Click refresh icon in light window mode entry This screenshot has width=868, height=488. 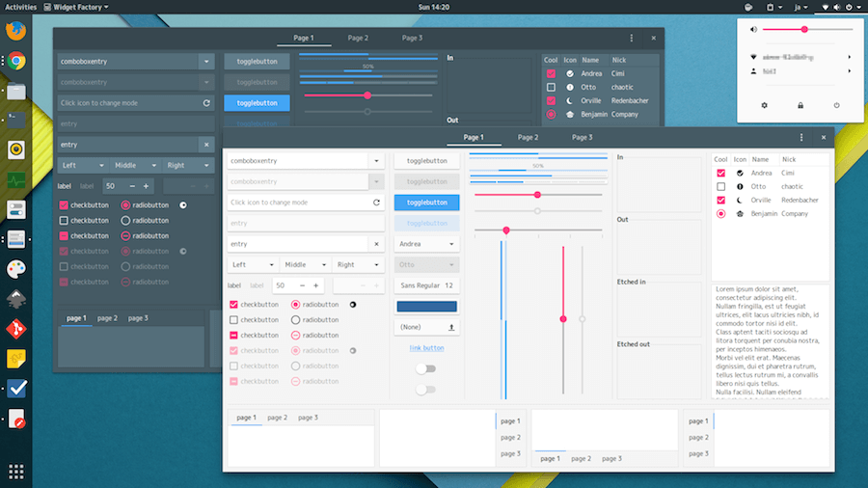[x=376, y=203]
